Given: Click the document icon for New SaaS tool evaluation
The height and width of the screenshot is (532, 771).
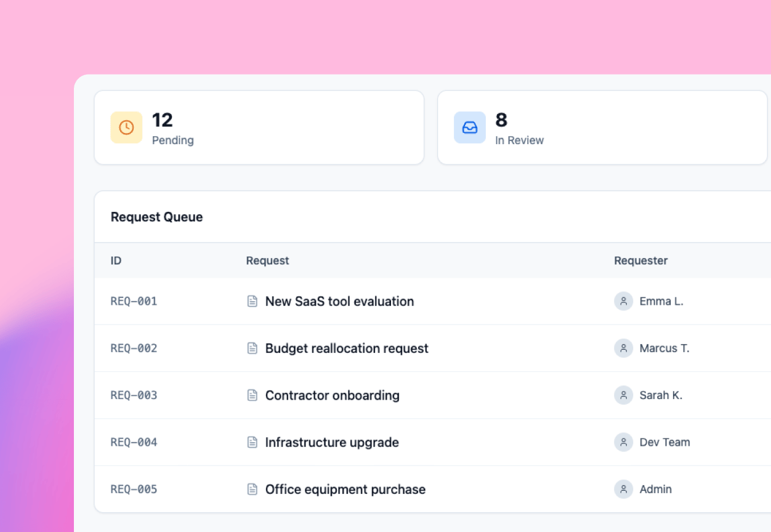Looking at the screenshot, I should 252,301.
